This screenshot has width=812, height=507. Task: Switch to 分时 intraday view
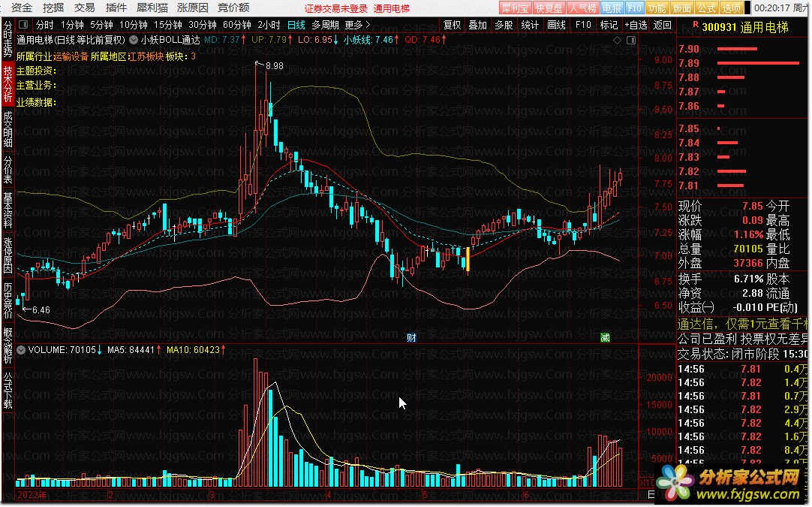point(44,25)
